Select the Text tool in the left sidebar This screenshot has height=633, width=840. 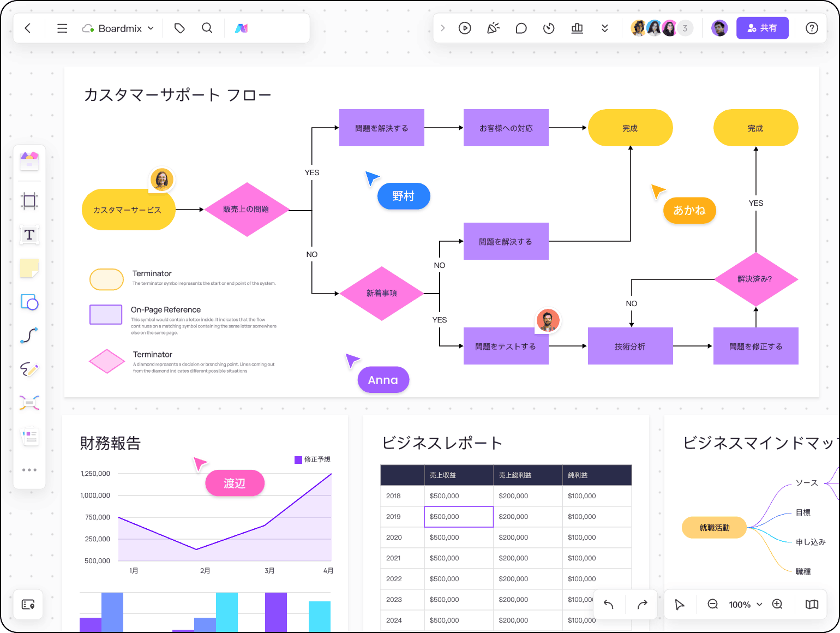pyautogui.click(x=29, y=235)
